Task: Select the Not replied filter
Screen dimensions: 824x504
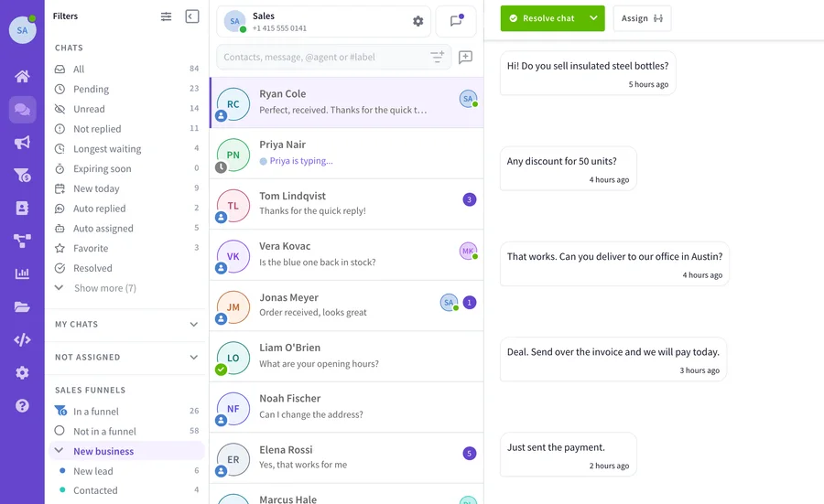Action: [126, 129]
